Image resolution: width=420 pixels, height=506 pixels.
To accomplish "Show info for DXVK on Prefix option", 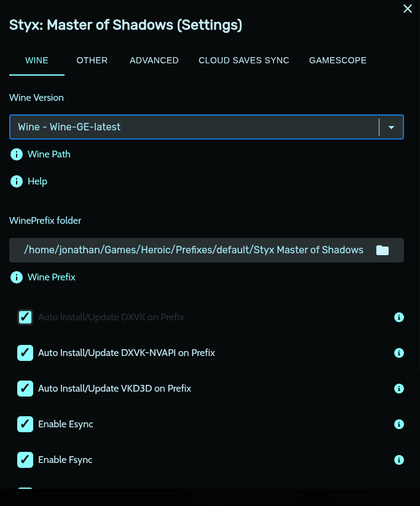I will tap(399, 317).
